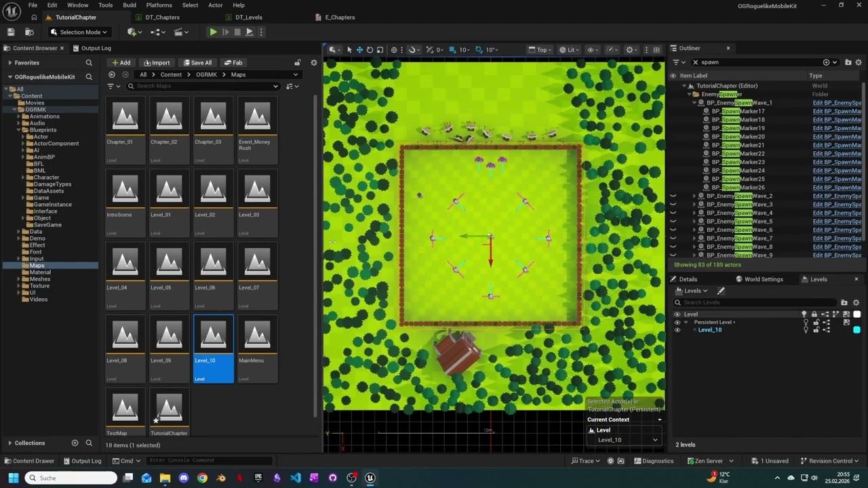Activate the Scale gizmo tool in viewport
This screenshot has width=868, height=488.
pos(380,49)
